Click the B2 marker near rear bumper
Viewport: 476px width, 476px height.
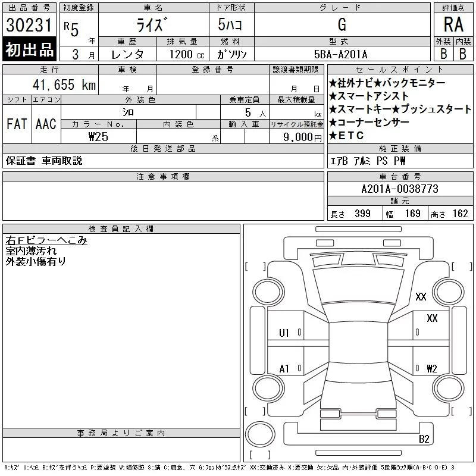(424, 439)
